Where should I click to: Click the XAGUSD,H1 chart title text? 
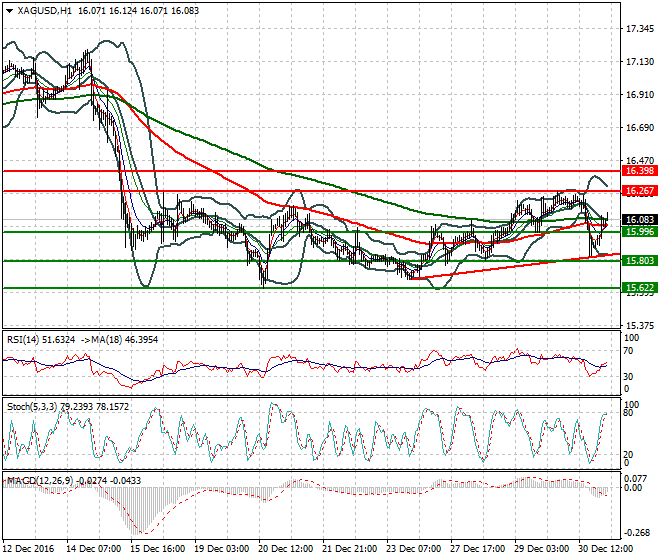click(x=44, y=11)
